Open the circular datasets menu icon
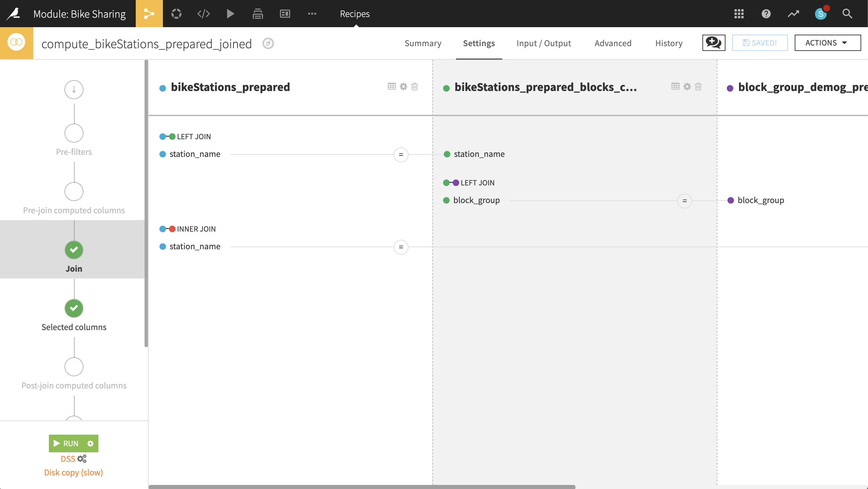Image resolution: width=868 pixels, height=489 pixels. [176, 14]
